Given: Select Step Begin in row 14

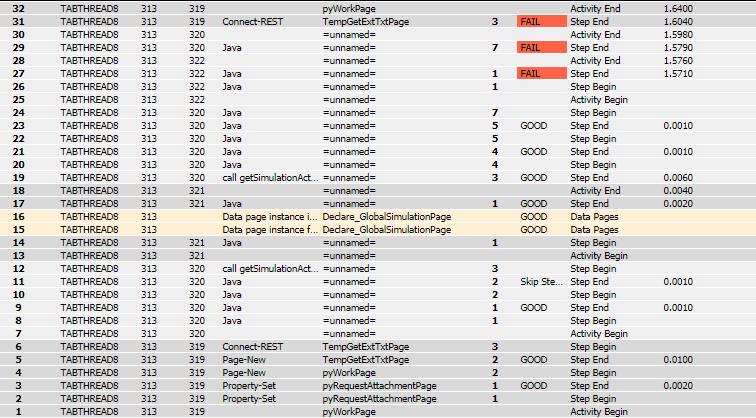Looking at the screenshot, I should [593, 243].
